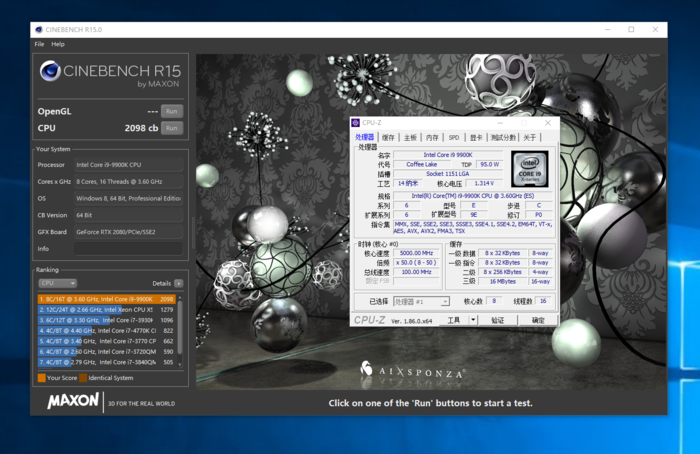
Task: Click CPU-Z code name Coffee Lake
Action: [422, 164]
